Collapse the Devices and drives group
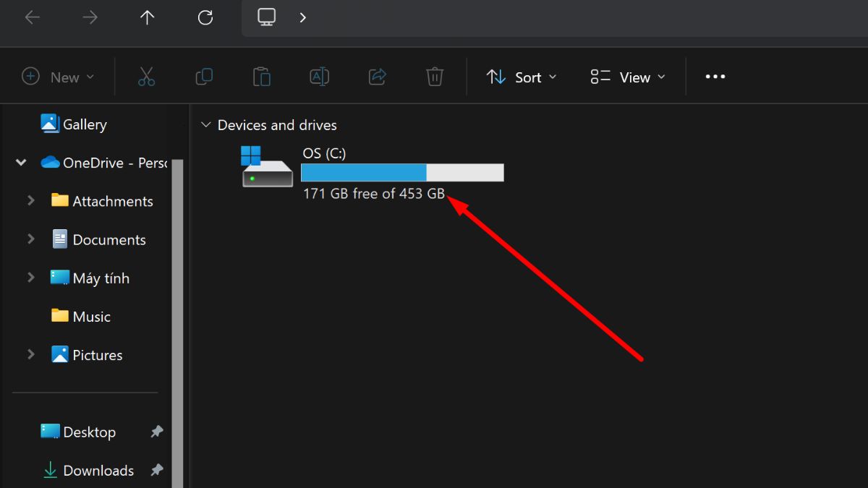The width and height of the screenshot is (868, 488). pyautogui.click(x=205, y=125)
